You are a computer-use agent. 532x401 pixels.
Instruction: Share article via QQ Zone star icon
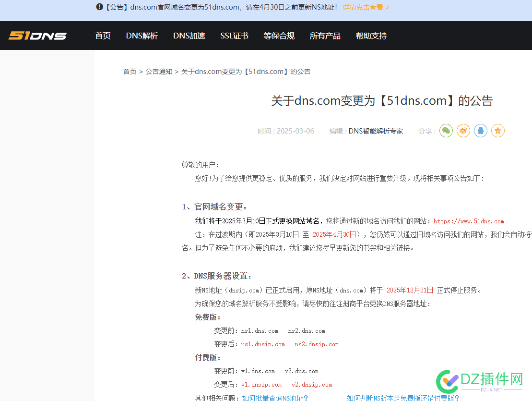[x=498, y=131]
